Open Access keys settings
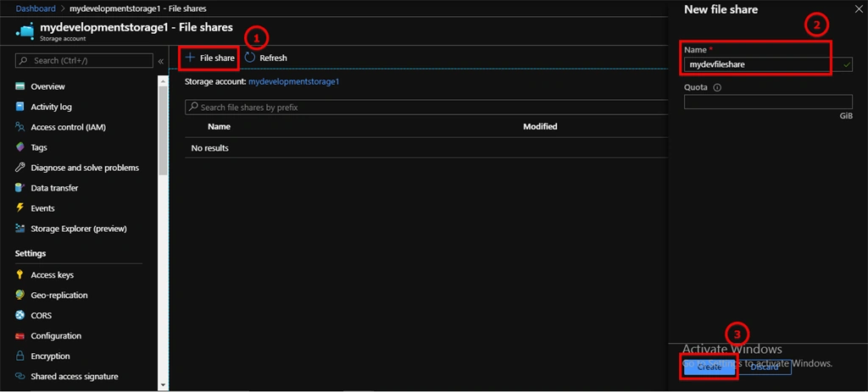 pyautogui.click(x=52, y=275)
